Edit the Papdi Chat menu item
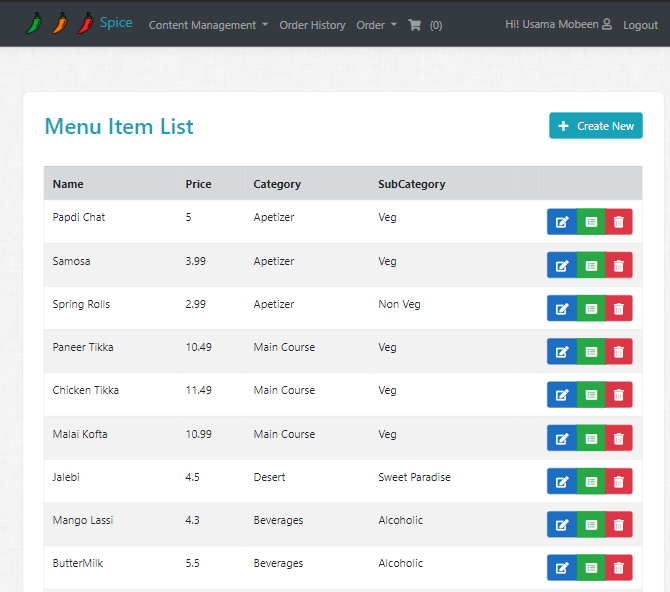The width and height of the screenshot is (670, 592). pos(562,222)
